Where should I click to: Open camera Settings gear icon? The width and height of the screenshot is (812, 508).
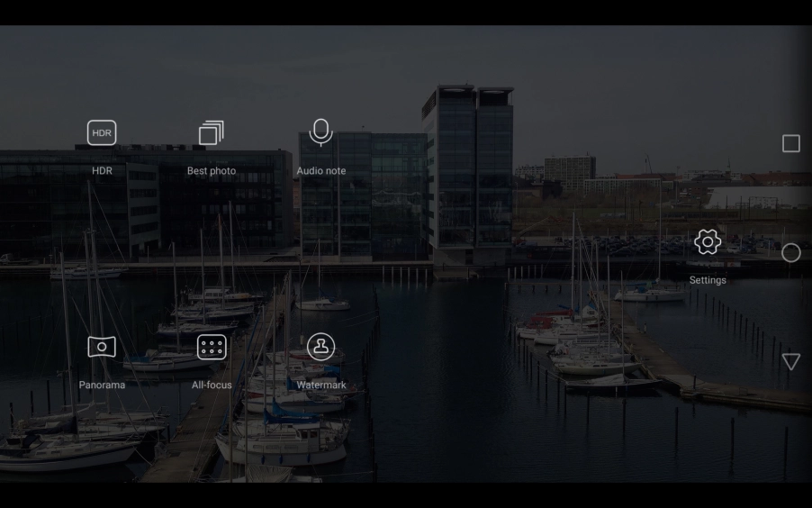(708, 241)
